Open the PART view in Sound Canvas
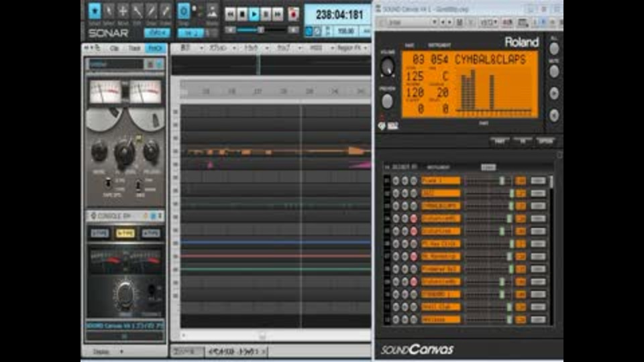 tap(499, 141)
